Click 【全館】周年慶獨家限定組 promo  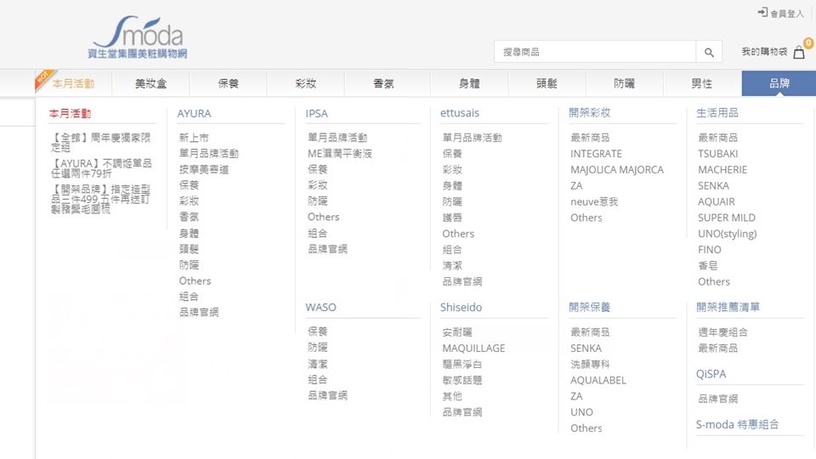100,142
